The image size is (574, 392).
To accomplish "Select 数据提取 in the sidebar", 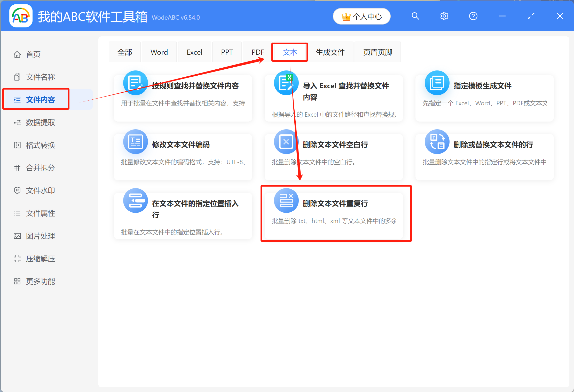I will [40, 122].
